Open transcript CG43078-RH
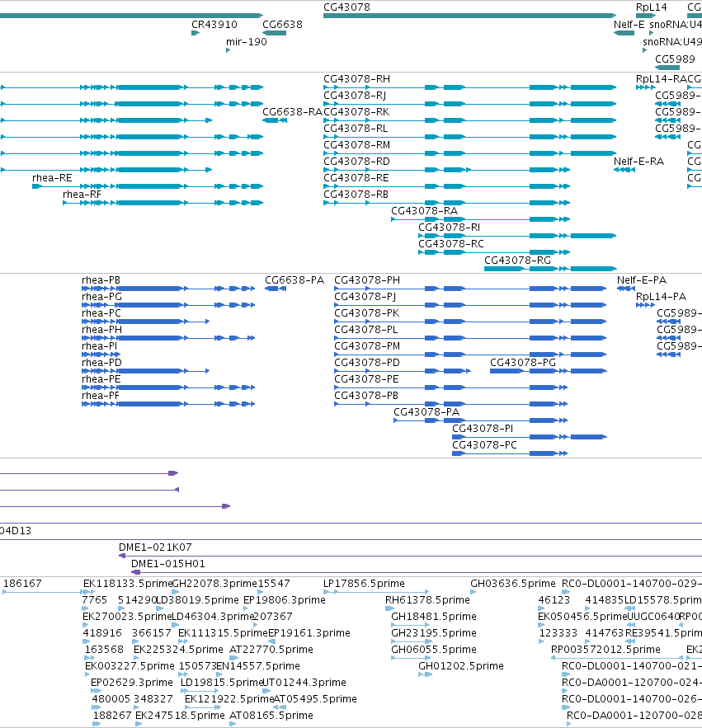Screen dimensions: 702x728 click(469, 87)
